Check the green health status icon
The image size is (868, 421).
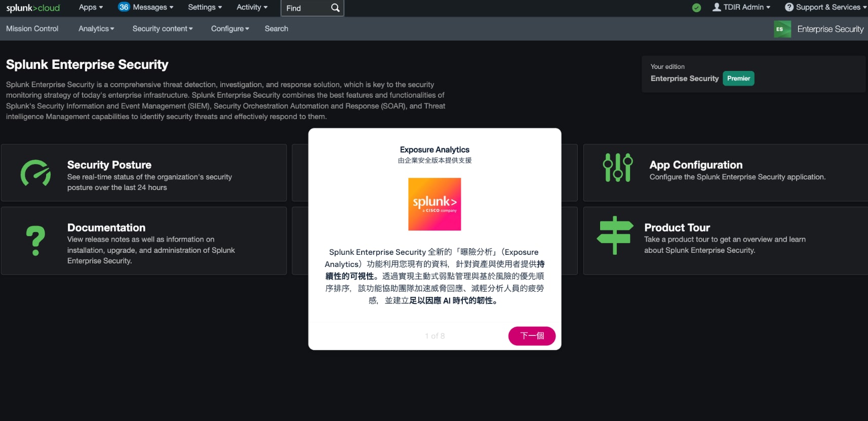pos(697,8)
